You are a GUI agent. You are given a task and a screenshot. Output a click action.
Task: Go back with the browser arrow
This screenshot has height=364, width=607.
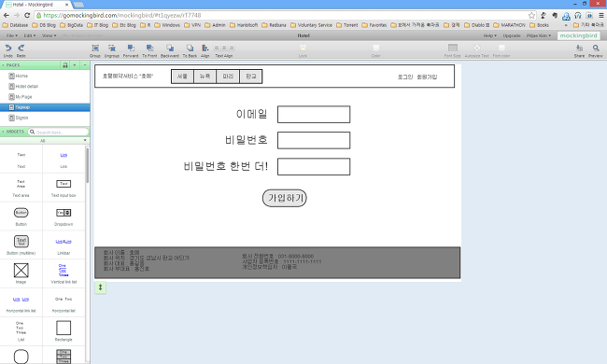click(7, 16)
